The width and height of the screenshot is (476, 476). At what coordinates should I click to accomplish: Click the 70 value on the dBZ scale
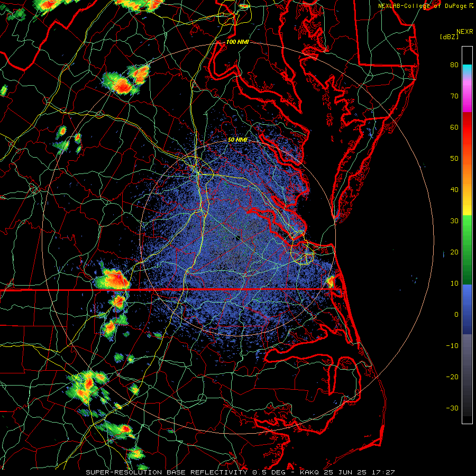tap(454, 96)
